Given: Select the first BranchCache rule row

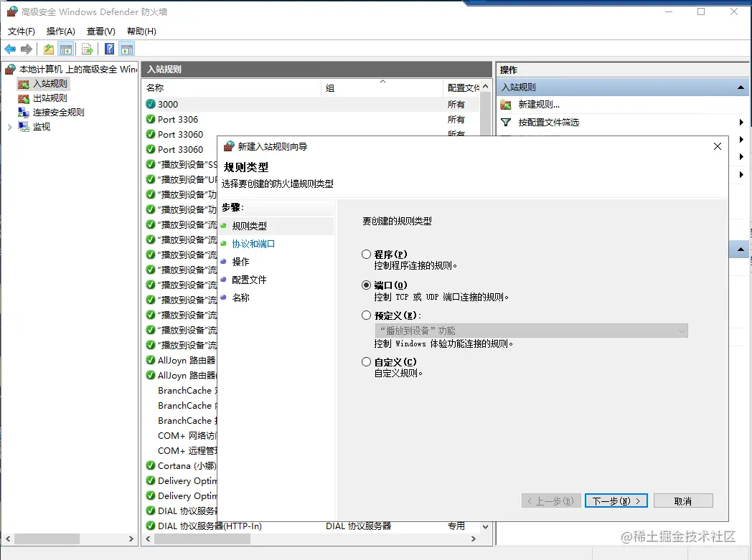Looking at the screenshot, I should coord(182,390).
